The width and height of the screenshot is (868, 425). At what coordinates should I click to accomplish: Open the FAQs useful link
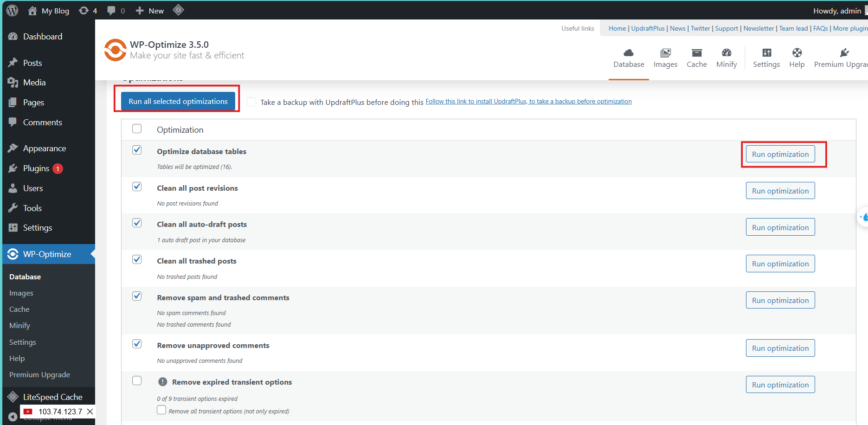tap(820, 28)
